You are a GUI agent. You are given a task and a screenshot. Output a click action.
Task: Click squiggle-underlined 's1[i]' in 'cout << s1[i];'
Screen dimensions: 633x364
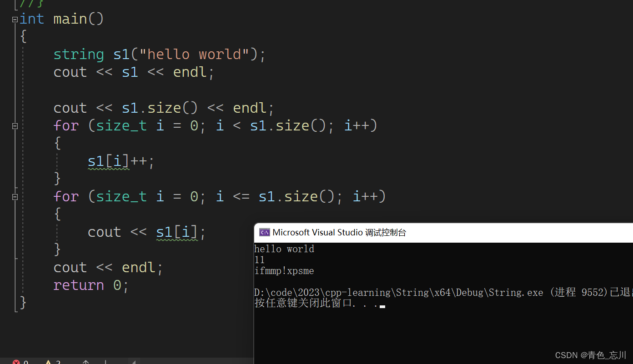177,232
